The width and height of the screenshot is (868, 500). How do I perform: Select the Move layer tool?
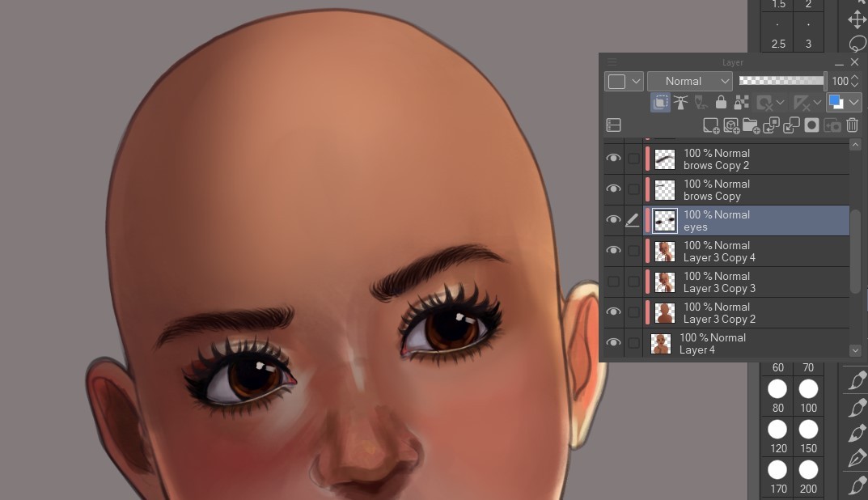[857, 19]
